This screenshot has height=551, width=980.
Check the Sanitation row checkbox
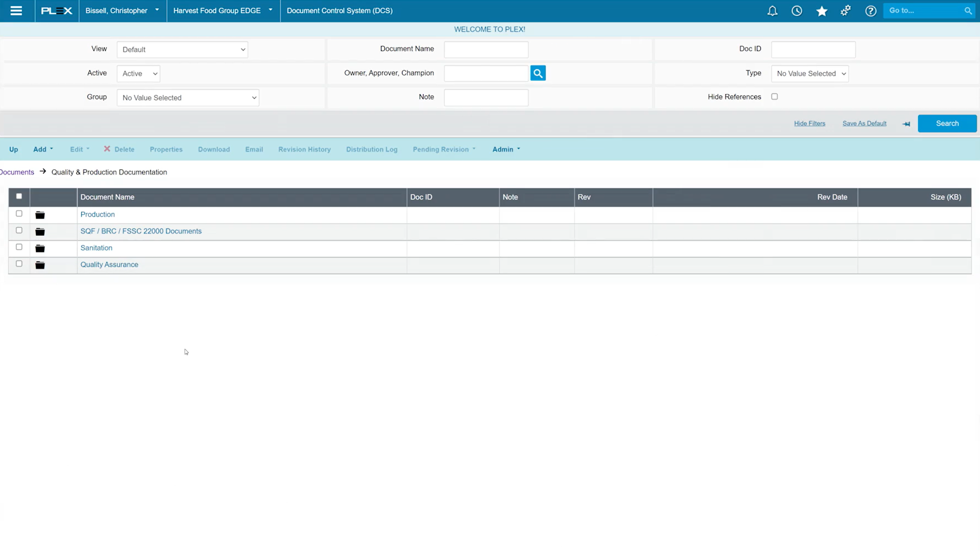pos(19,247)
